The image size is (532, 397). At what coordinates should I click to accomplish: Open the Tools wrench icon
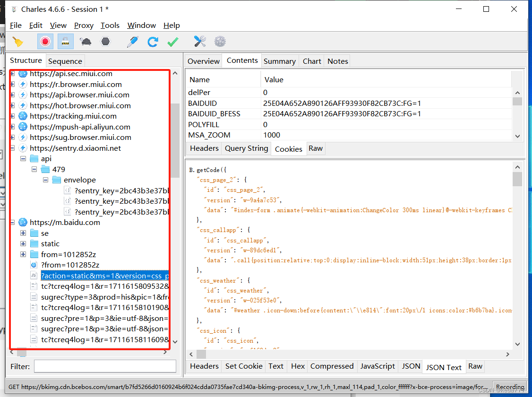(x=199, y=41)
